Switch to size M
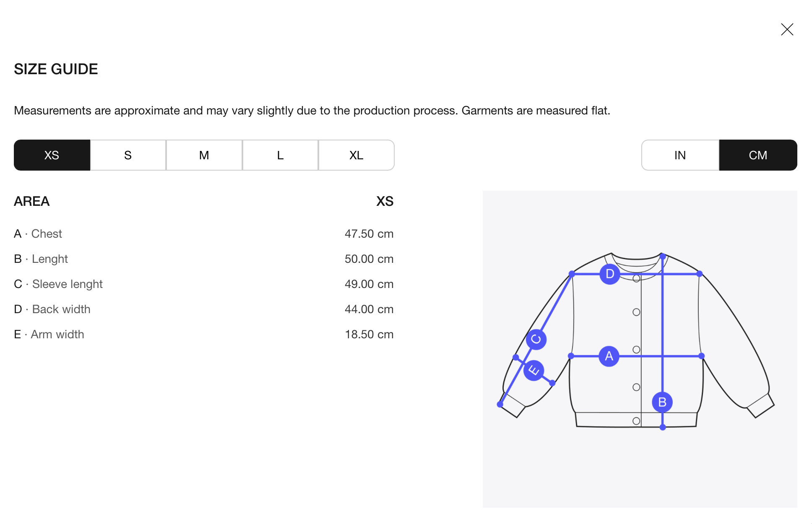The image size is (812, 524). pyautogui.click(x=204, y=155)
